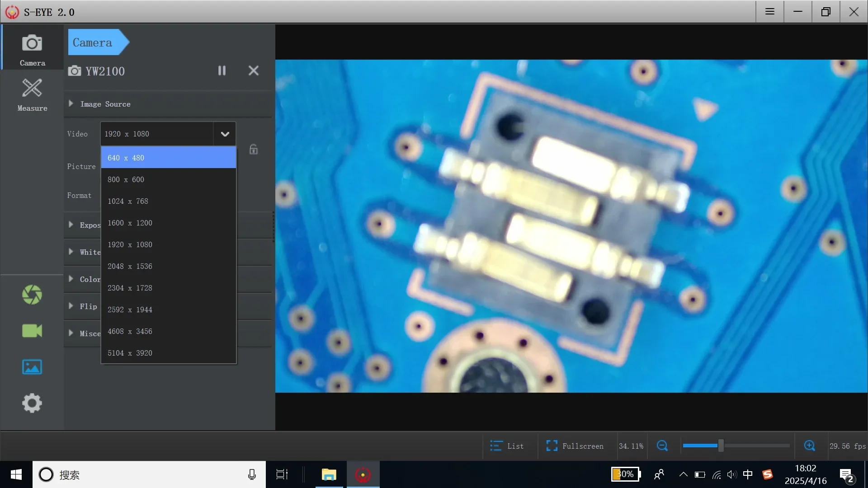
Task: Pause the YW2100 camera stream
Action: click(222, 70)
